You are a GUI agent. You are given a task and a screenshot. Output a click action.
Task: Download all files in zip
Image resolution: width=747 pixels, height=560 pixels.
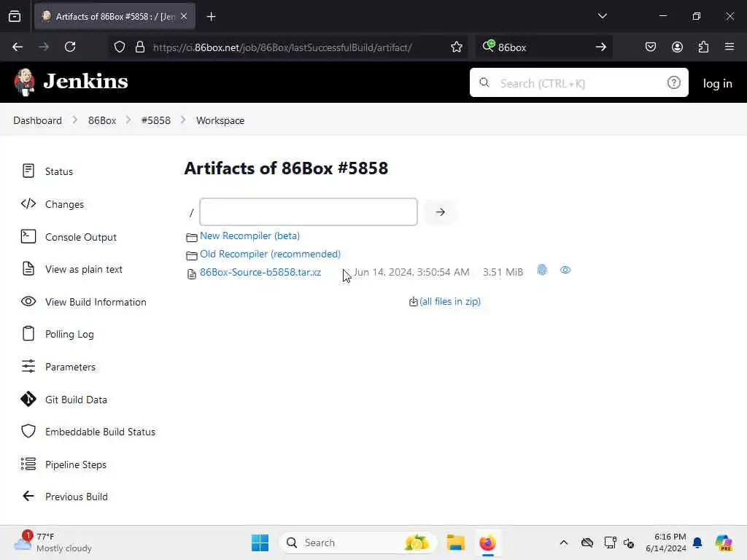449,301
